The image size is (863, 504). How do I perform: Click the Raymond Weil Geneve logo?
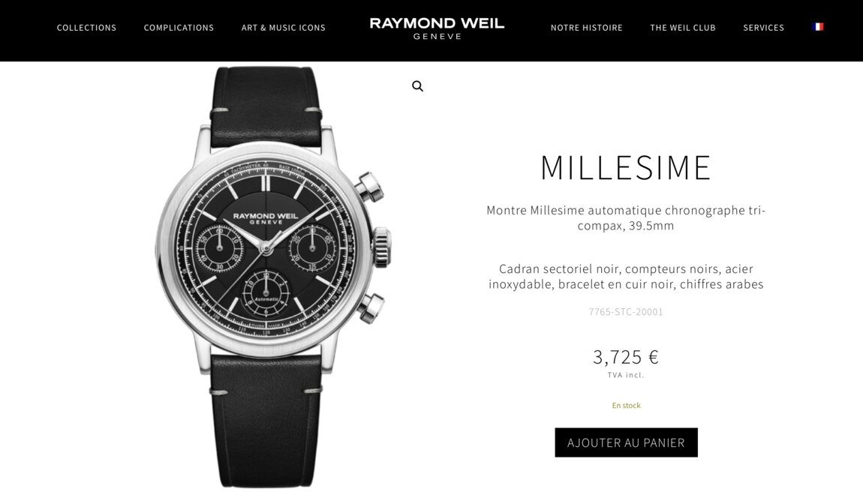tap(437, 28)
